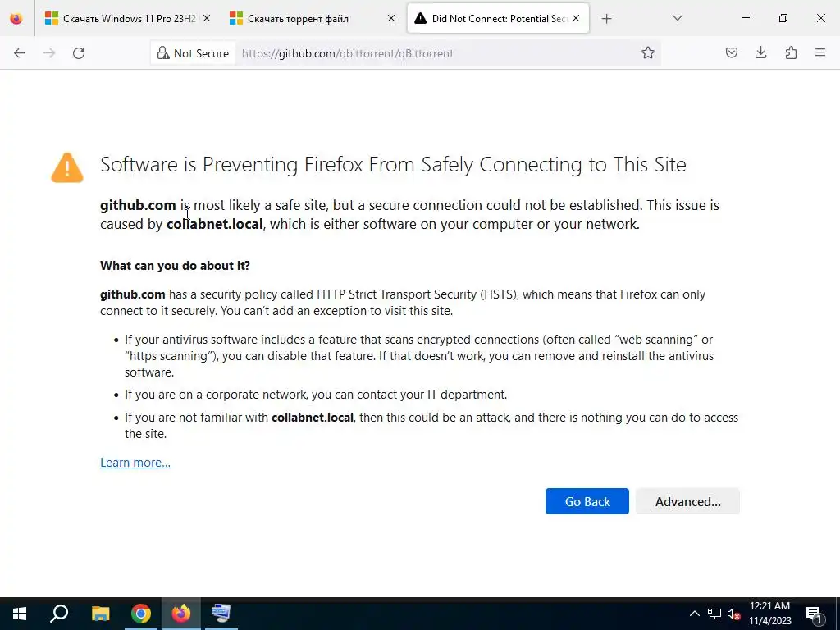The width and height of the screenshot is (840, 630).
Task: Open the Learn more... link
Action: click(135, 463)
